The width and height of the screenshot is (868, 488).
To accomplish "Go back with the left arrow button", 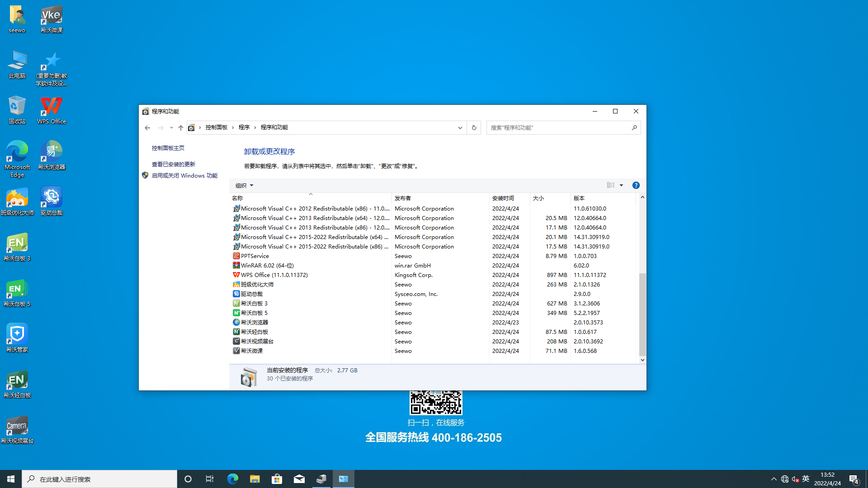I will pos(147,128).
